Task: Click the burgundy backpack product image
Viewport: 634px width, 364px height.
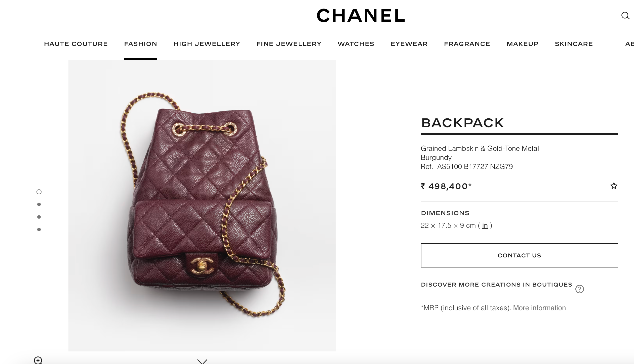Action: point(202,206)
